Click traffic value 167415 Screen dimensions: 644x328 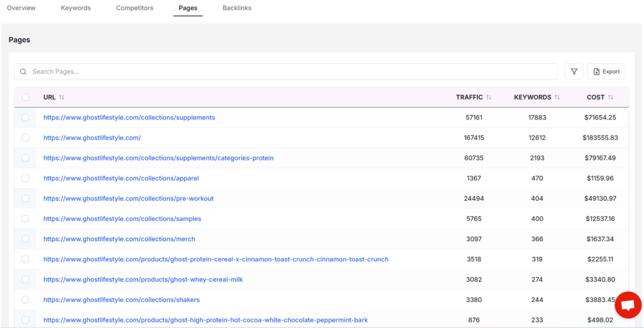[x=474, y=138]
